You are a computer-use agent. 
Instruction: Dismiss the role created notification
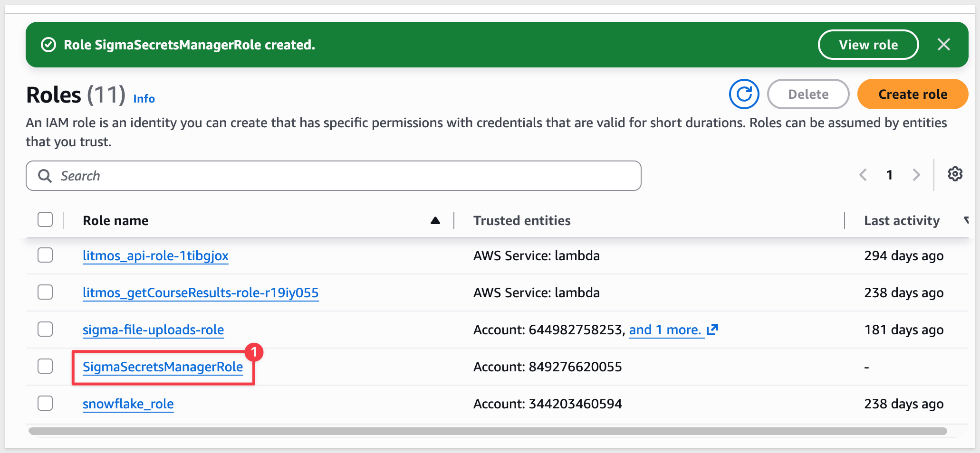point(943,45)
